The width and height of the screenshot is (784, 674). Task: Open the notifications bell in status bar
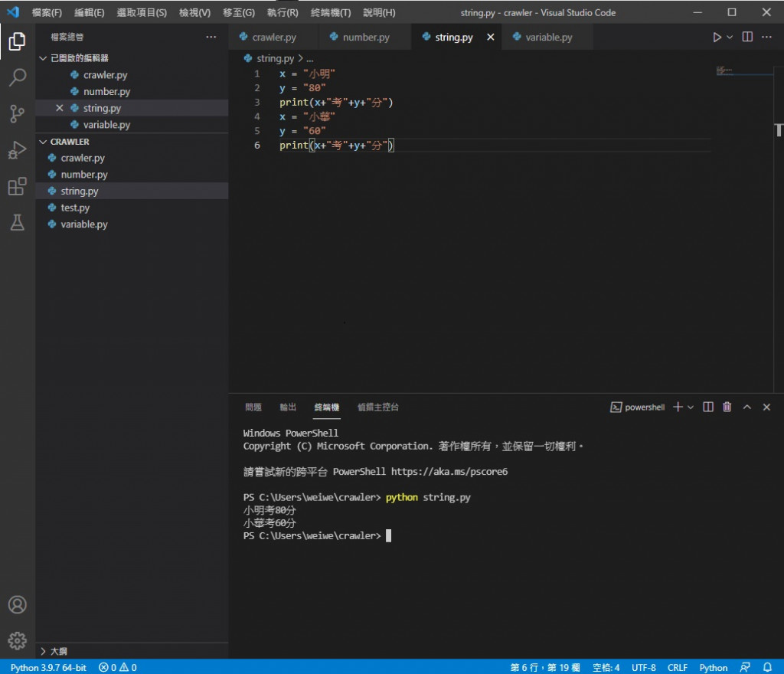(767, 667)
